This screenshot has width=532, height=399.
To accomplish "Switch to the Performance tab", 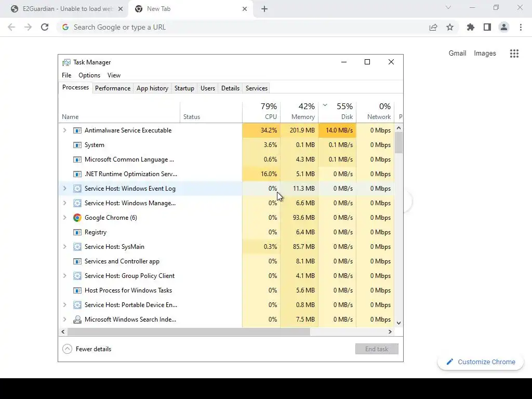I will [x=113, y=88].
